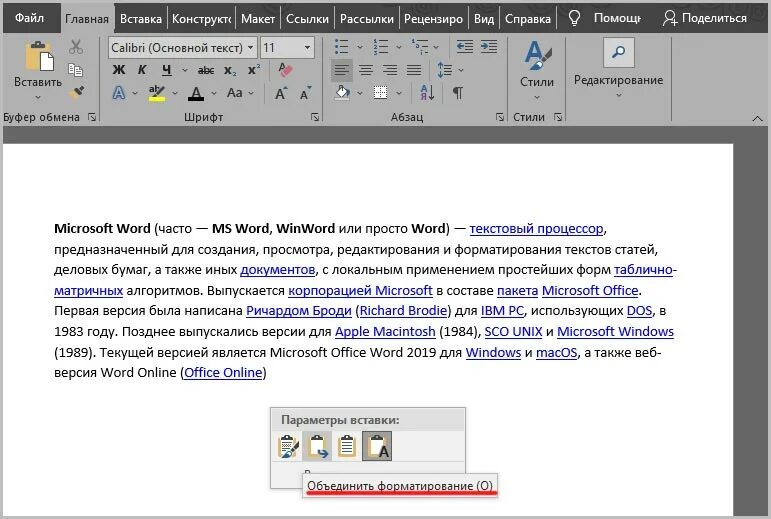This screenshot has width=771, height=519.
Task: Click the Помощь lightbulb icon
Action: pos(574,18)
